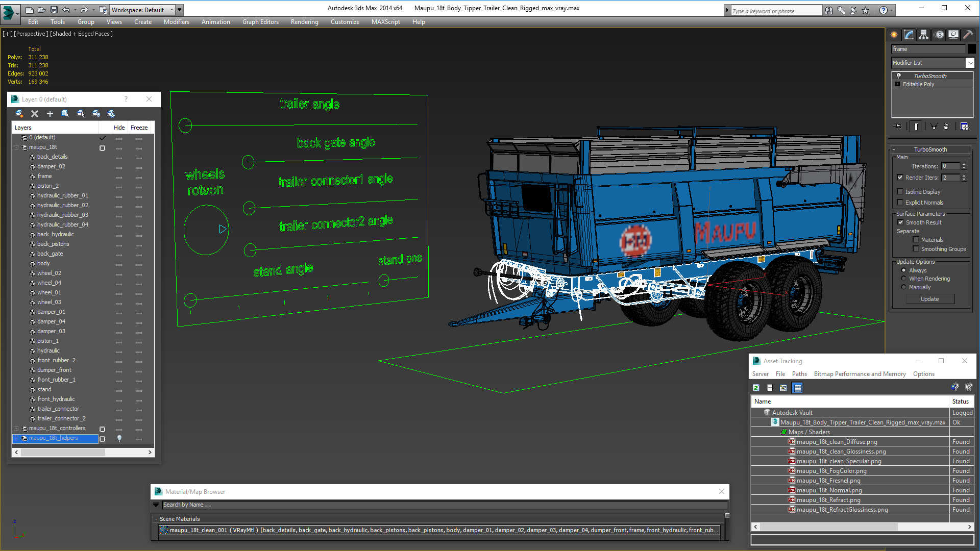Click the Favorites star icon
The height and width of the screenshot is (551, 980).
click(866, 10)
